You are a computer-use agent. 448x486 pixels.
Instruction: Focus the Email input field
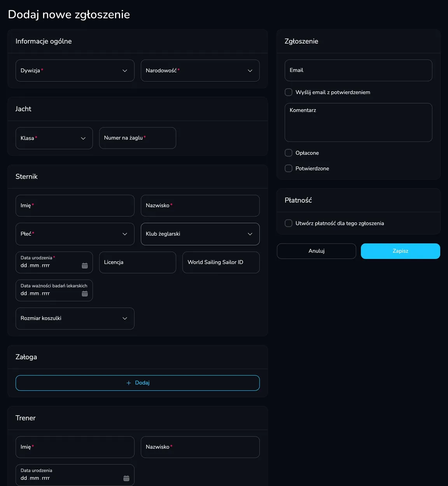pyautogui.click(x=359, y=70)
